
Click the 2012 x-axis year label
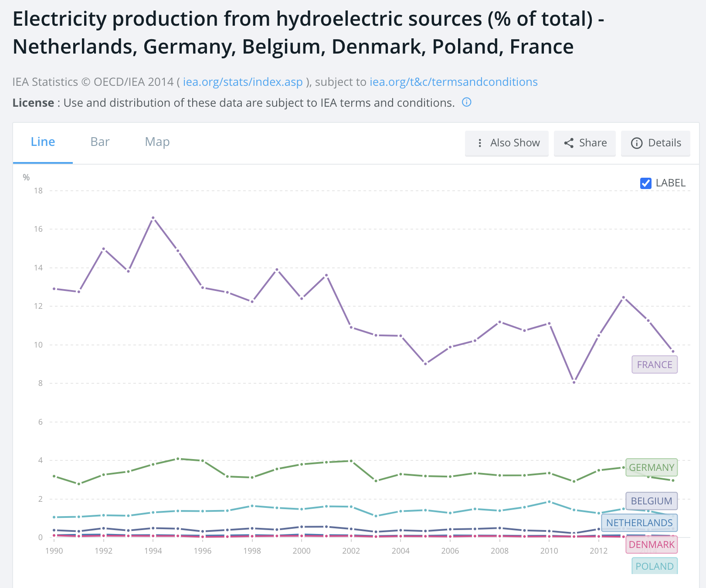pyautogui.click(x=599, y=551)
